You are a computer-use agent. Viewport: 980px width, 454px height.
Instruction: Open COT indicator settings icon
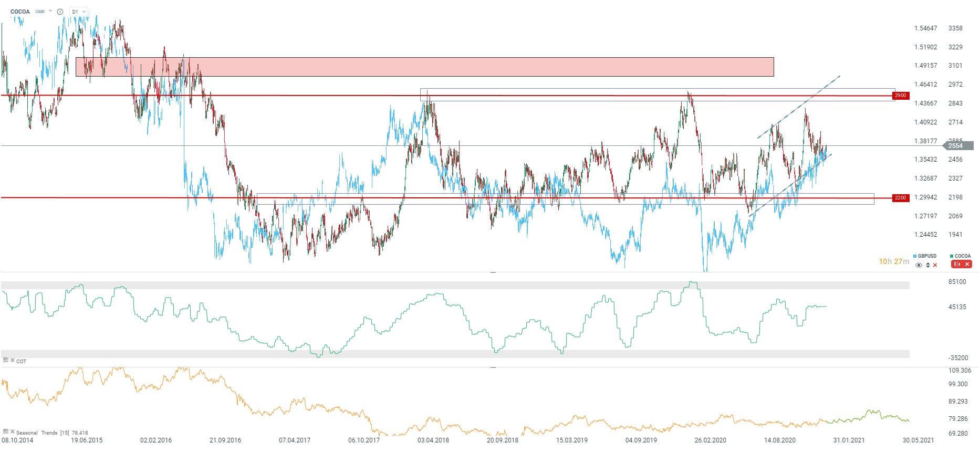click(6, 360)
